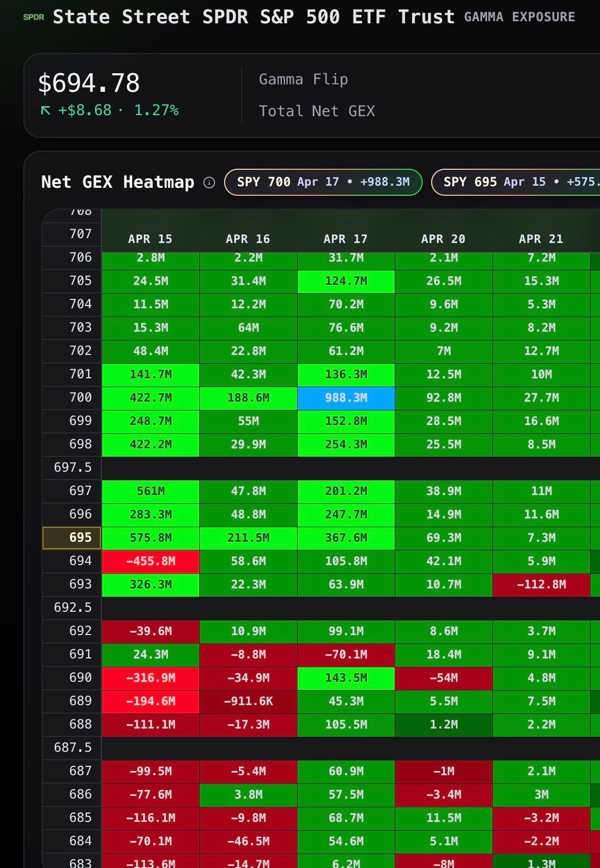Image resolution: width=600 pixels, height=868 pixels.
Task: Click the up-right arrow beside +$8.68
Action: pyautogui.click(x=46, y=110)
